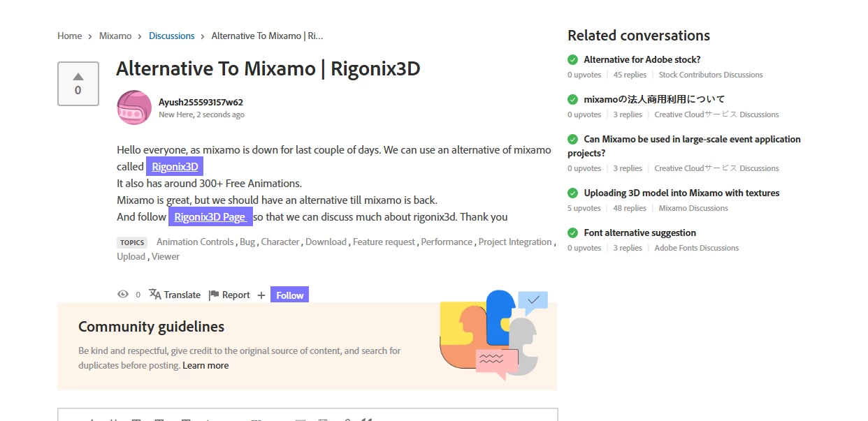Open author profile Ayush255593157w62
Viewport: 868px width, 421px height.
tap(201, 102)
